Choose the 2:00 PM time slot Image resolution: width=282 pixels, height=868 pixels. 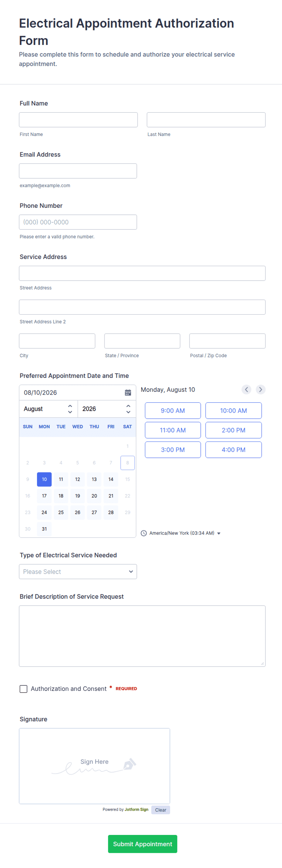coord(233,430)
